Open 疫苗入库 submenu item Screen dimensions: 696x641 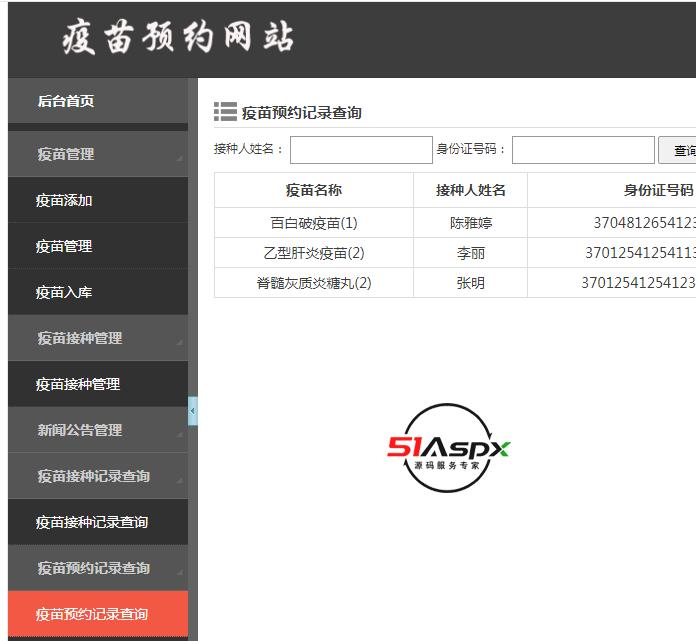coord(98,292)
